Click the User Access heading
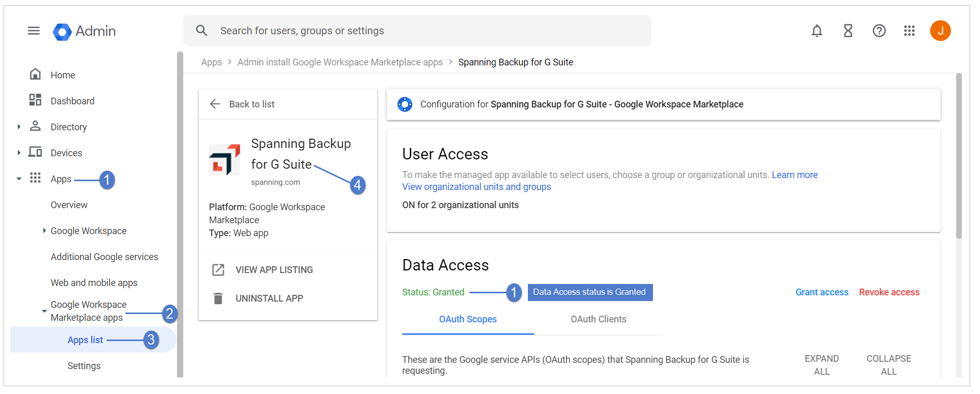 pyautogui.click(x=445, y=154)
